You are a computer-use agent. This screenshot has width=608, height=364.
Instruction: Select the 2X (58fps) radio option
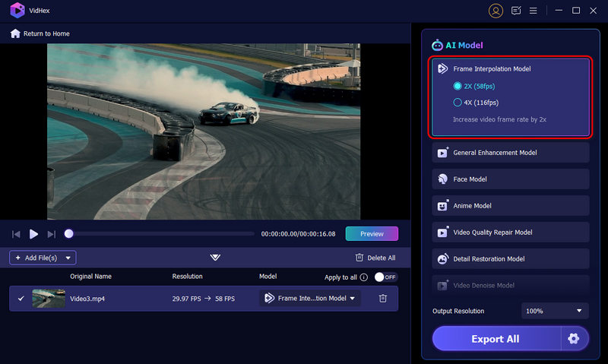[458, 86]
